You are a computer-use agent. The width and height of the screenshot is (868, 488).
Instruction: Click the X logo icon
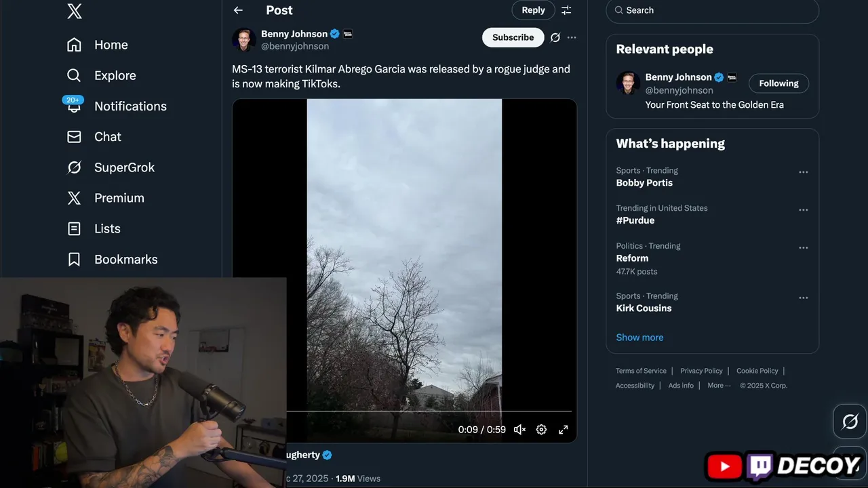(x=75, y=11)
